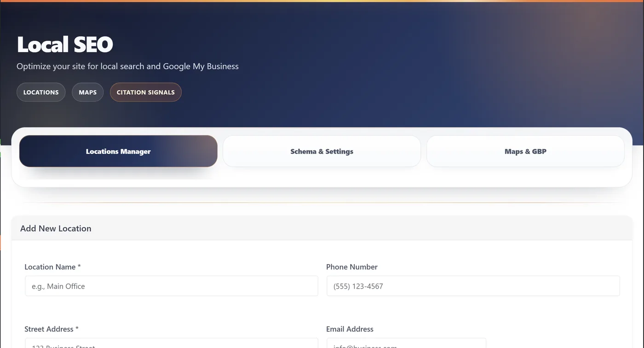
Task: Click the required asterisk beside Street Address
Action: pos(77,329)
